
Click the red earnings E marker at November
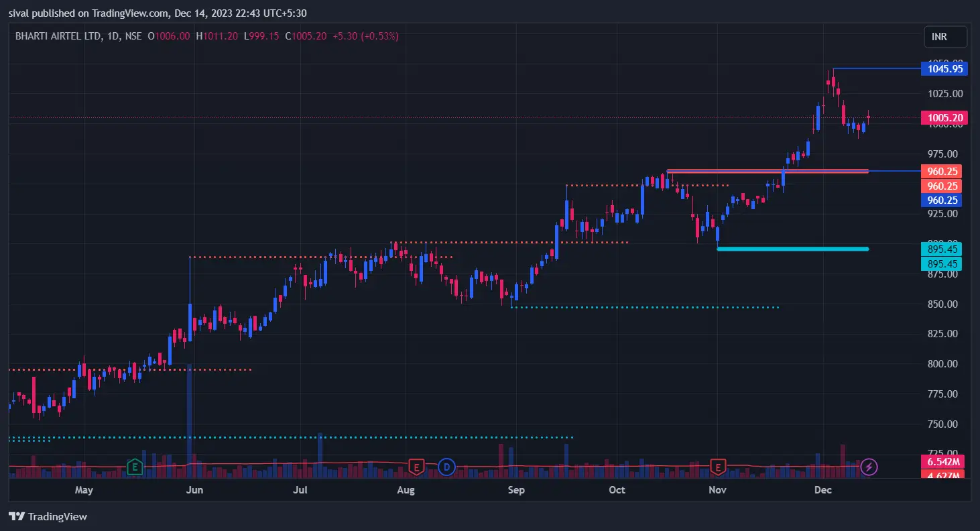pos(719,466)
